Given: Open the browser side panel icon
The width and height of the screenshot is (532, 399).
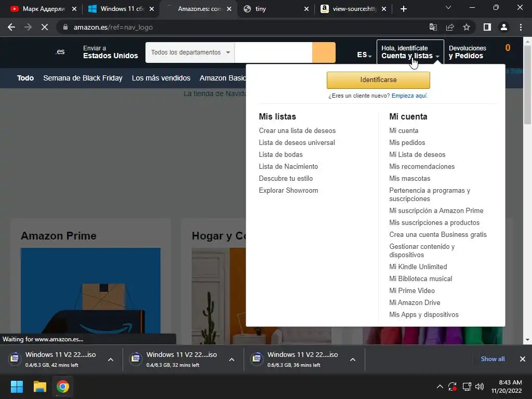Looking at the screenshot, I should 487,27.
